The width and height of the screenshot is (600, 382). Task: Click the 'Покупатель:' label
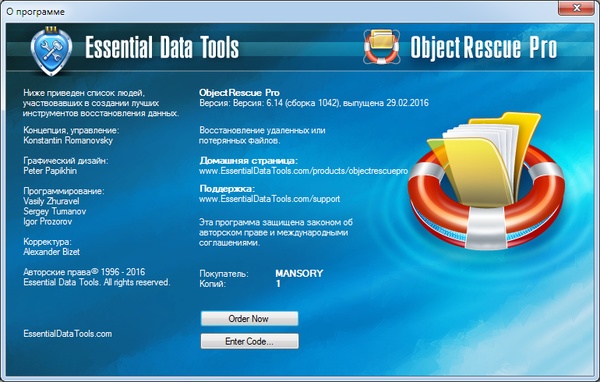(x=224, y=274)
